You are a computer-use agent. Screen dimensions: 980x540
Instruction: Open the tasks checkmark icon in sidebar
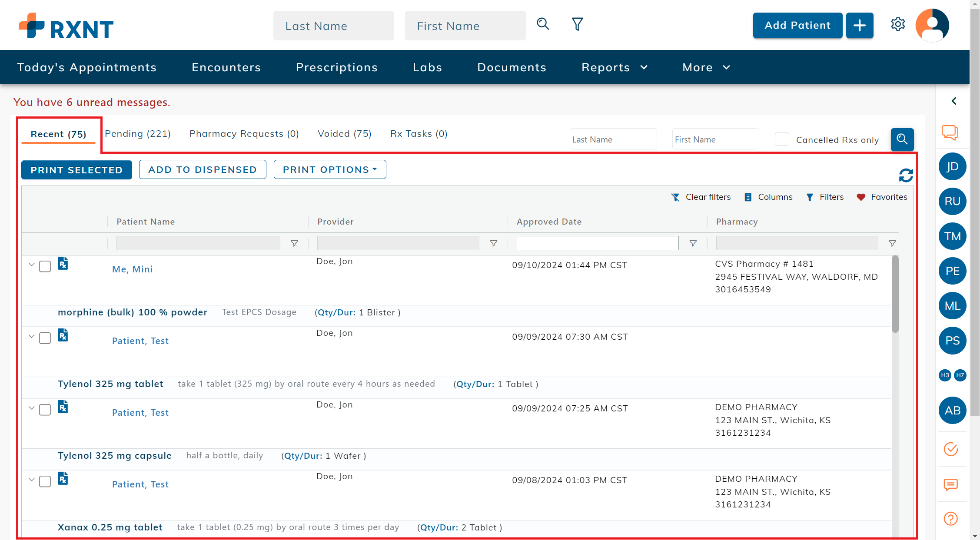click(950, 449)
